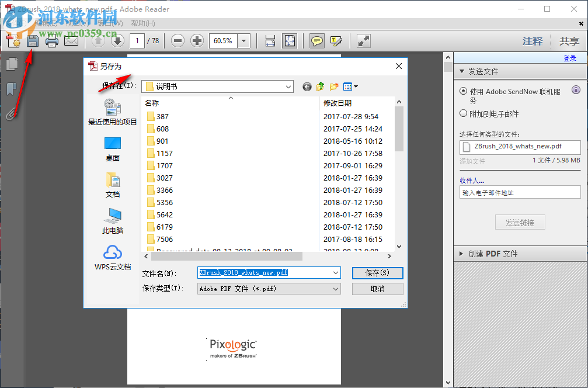588x388 pixels.
Task: Select the 附到电子邮件 radio option
Action: (x=463, y=113)
